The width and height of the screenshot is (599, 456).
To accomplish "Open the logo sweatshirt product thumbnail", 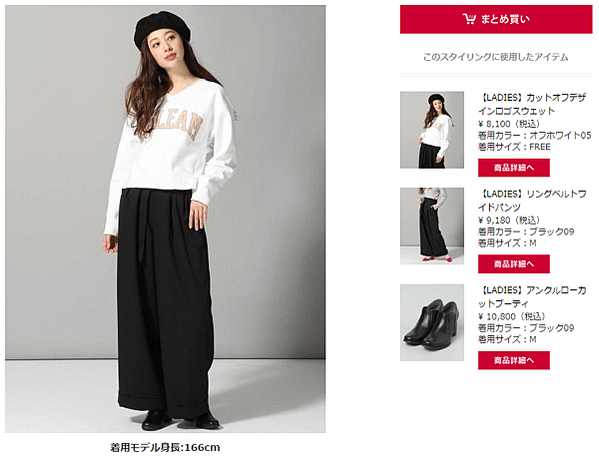I will coord(432,130).
